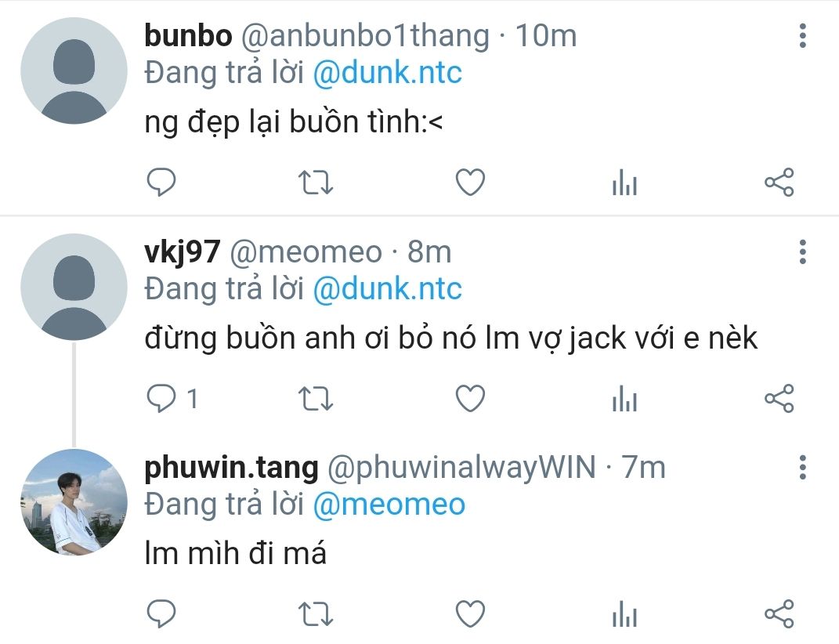Screen dimensions: 839x644
Task: View analytics for bunbo's tweet
Action: click(624, 182)
